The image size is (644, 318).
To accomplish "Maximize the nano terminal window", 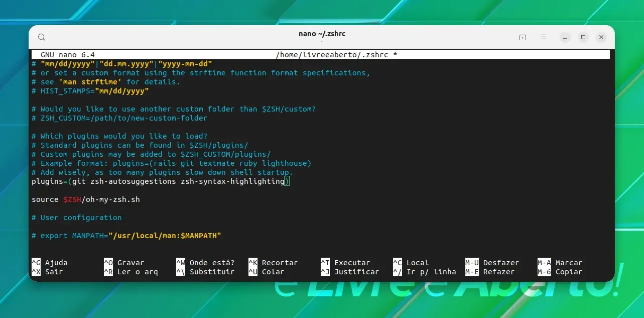I will pos(583,37).
